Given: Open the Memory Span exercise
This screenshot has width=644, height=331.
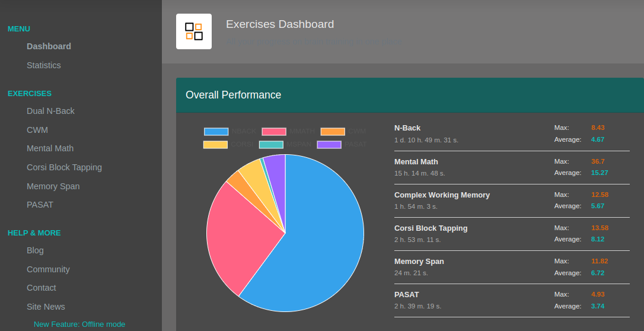Looking at the screenshot, I should (53, 186).
